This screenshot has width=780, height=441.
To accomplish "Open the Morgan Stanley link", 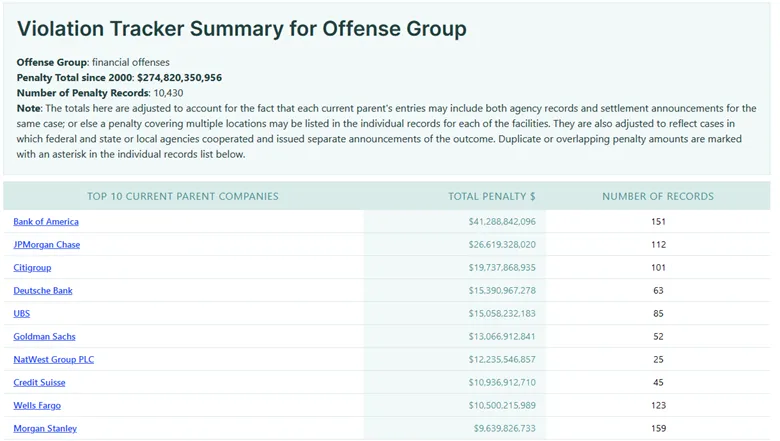I will [x=45, y=428].
